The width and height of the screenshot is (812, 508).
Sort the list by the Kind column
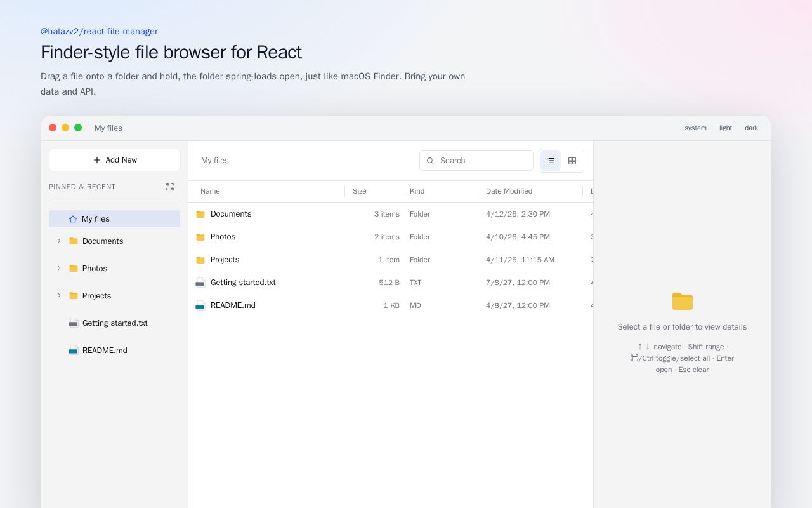(417, 191)
